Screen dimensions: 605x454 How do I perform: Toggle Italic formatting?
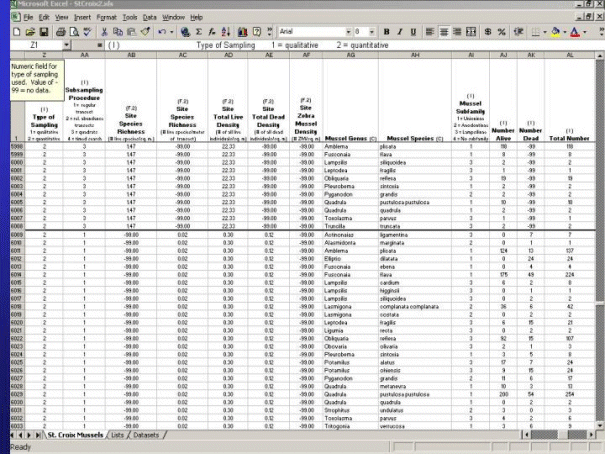[x=400, y=32]
